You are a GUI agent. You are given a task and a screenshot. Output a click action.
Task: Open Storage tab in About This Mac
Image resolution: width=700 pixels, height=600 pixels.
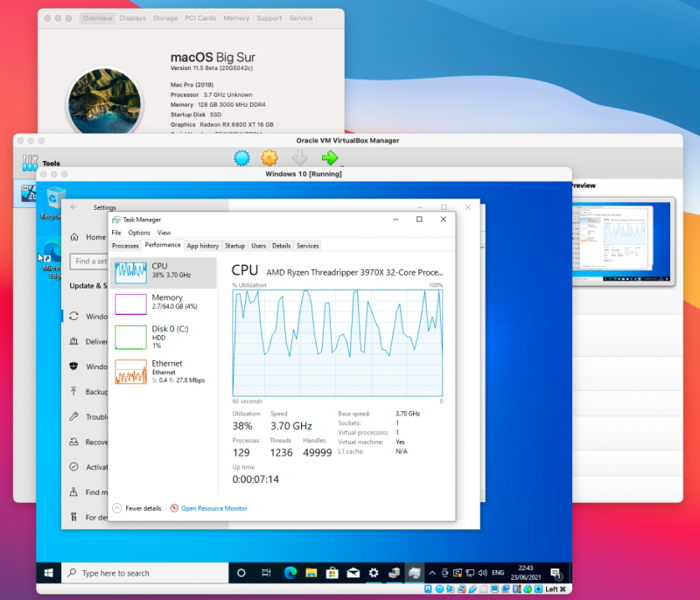(x=165, y=17)
